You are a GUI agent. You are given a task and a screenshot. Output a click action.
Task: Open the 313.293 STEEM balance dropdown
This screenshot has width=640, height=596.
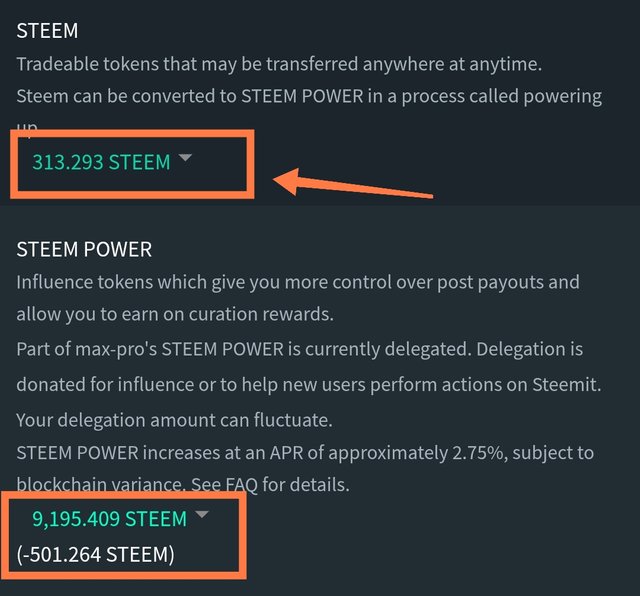tap(101, 162)
